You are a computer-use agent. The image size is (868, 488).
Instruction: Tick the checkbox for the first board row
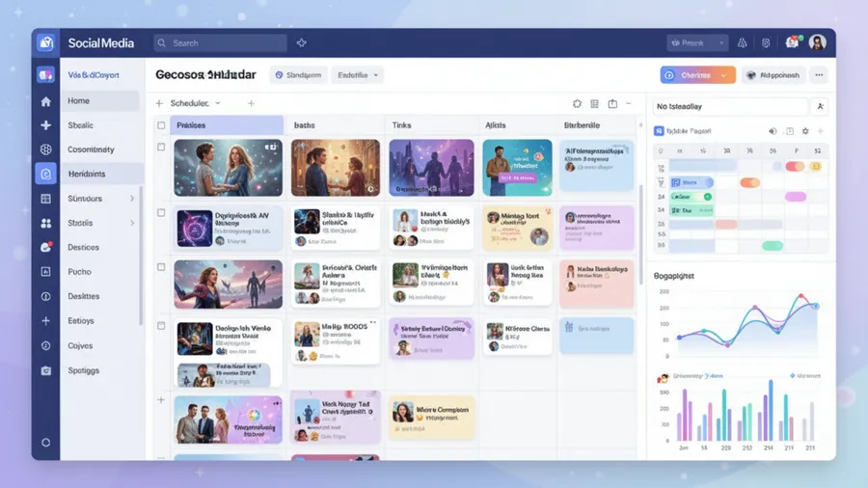point(161,148)
